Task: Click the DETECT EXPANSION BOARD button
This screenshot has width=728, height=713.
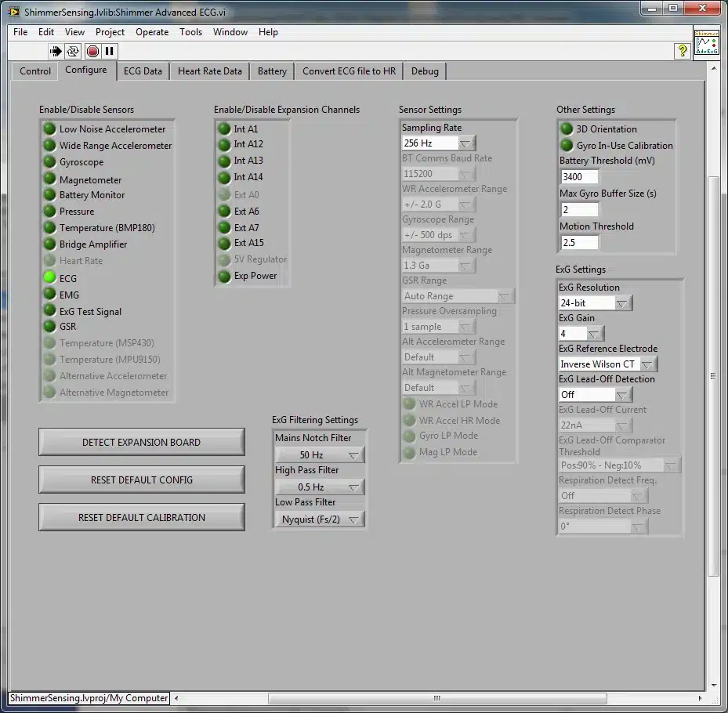Action: pyautogui.click(x=142, y=442)
